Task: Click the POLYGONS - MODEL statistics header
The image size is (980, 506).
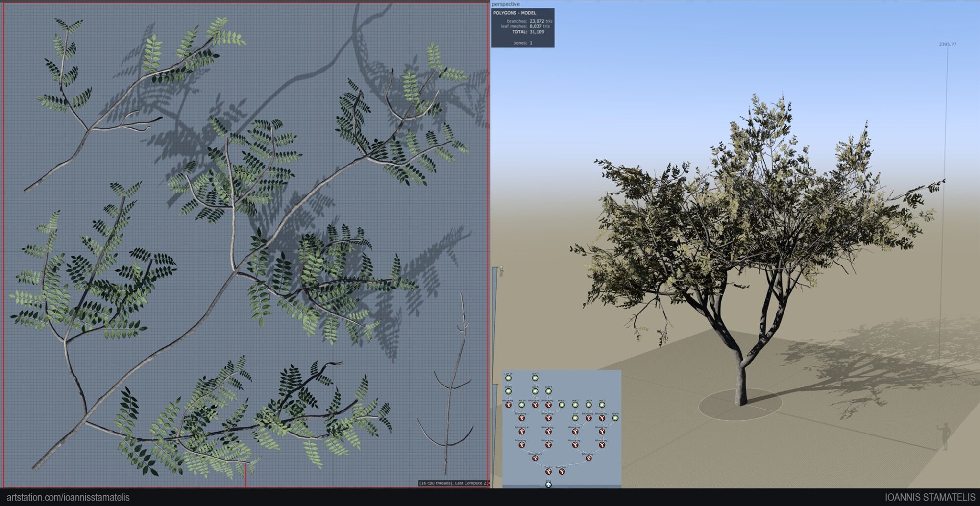Action: point(514,13)
